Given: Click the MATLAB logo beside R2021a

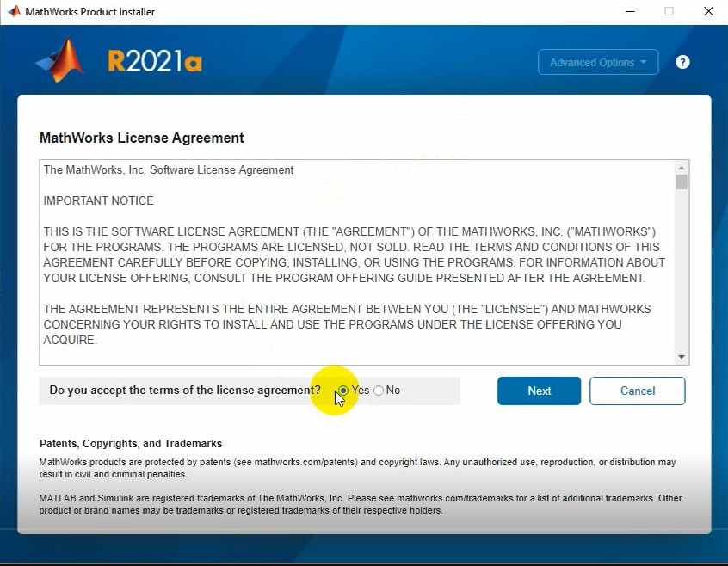Looking at the screenshot, I should pyautogui.click(x=60, y=62).
